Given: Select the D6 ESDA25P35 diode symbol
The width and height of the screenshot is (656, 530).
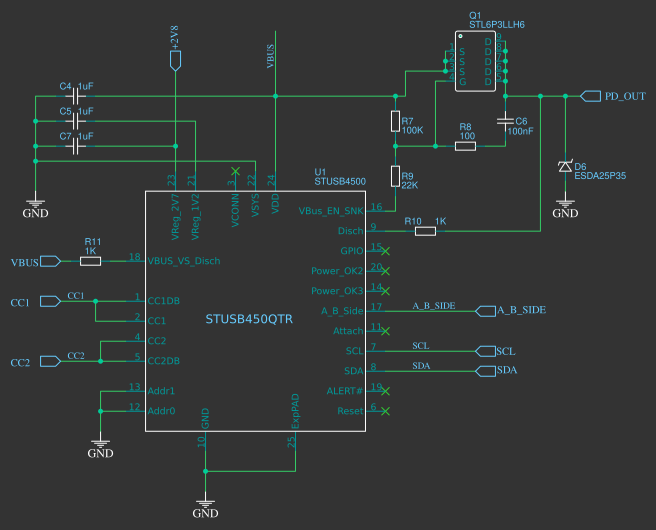Looking at the screenshot, I should [565, 166].
